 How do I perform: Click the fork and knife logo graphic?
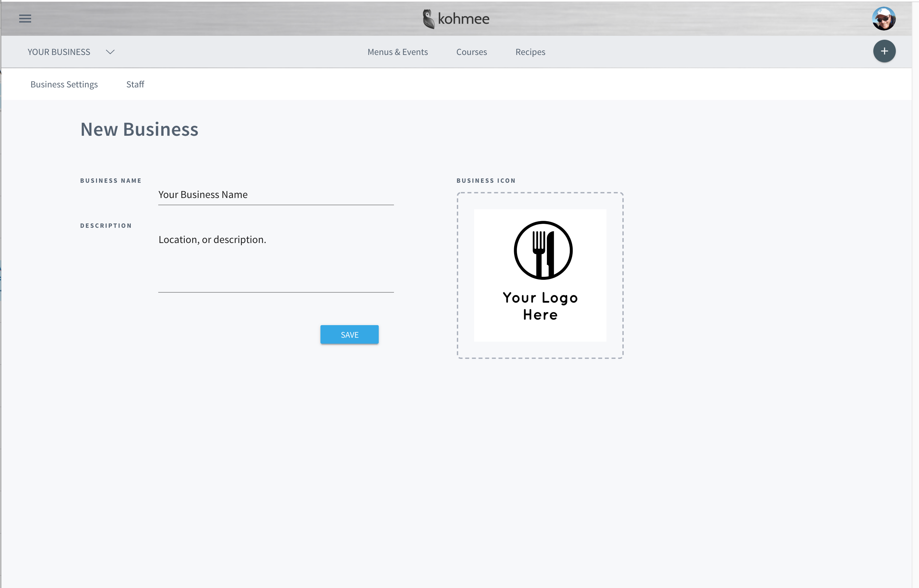pos(543,251)
